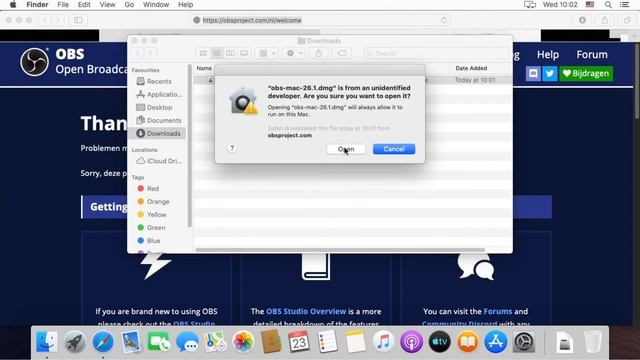Switch Finder to icon view
This screenshot has height=360, width=640.
[x=203, y=53]
